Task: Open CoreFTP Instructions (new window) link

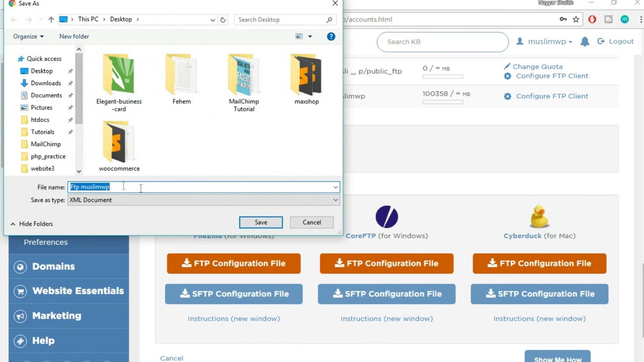Action: (387, 318)
